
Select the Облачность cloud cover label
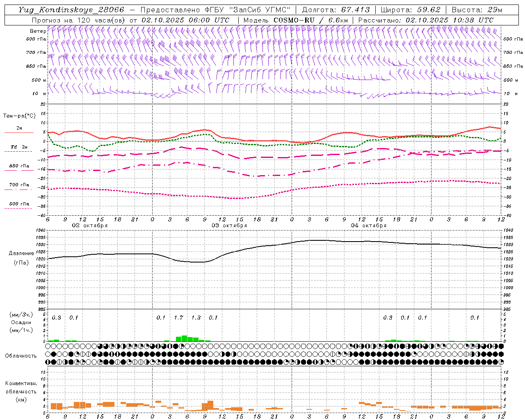pyautogui.click(x=21, y=356)
